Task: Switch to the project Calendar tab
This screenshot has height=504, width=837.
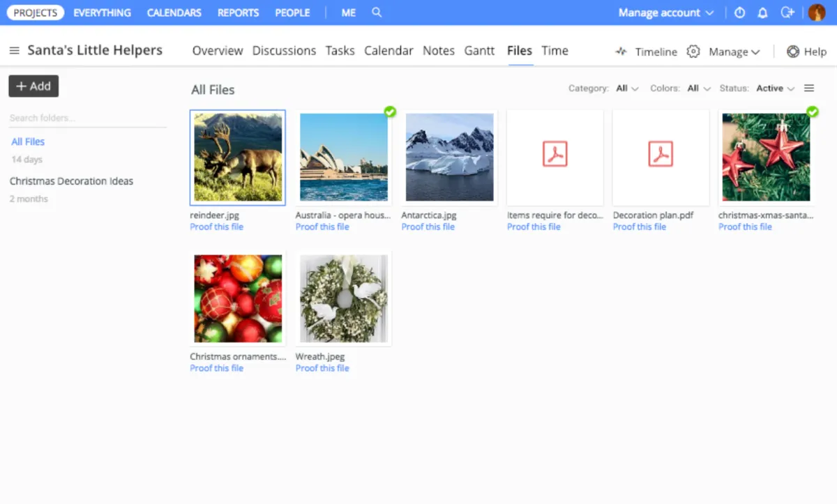Action: point(389,51)
